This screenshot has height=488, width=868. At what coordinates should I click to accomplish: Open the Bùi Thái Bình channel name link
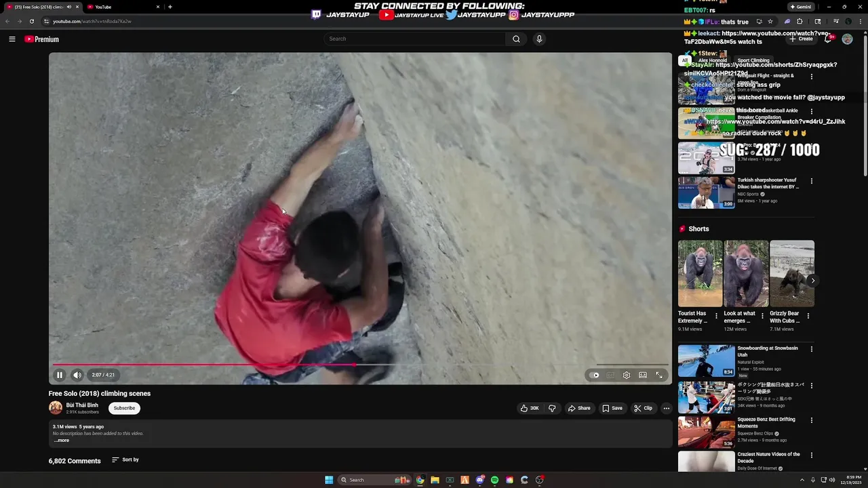(82, 405)
